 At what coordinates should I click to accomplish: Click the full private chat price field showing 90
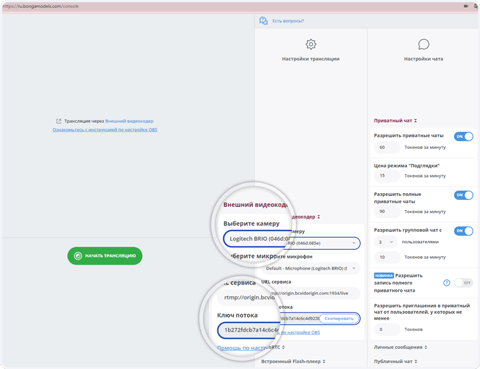[387, 211]
